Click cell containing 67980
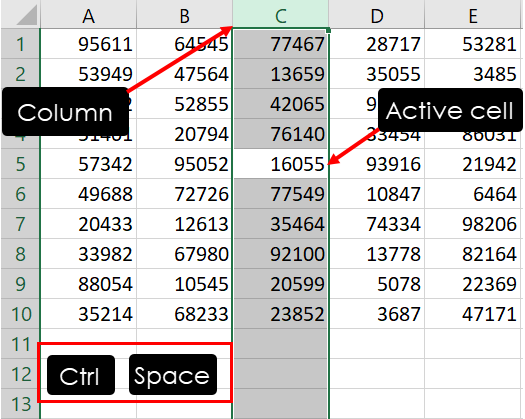 tap(184, 254)
